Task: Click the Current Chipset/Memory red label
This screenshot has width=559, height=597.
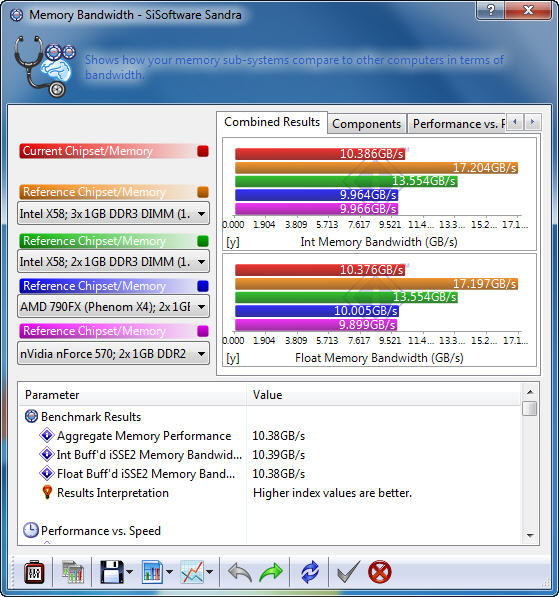Action: [88, 151]
